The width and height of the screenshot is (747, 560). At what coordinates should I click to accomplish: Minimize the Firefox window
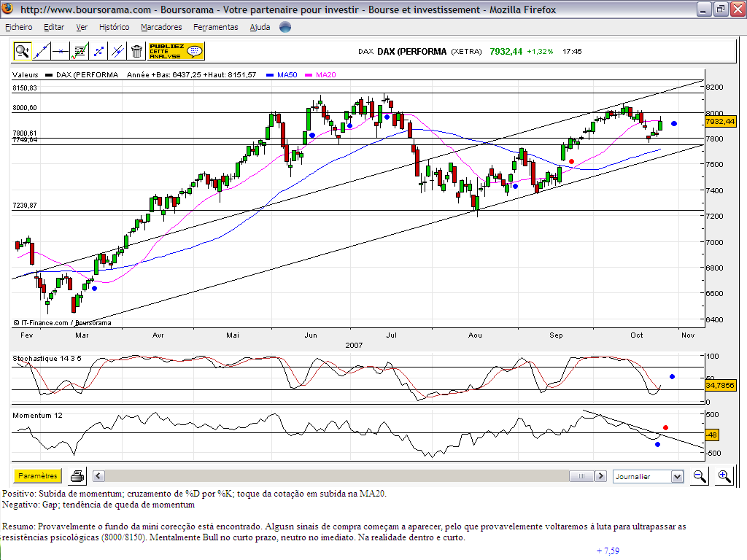point(704,9)
